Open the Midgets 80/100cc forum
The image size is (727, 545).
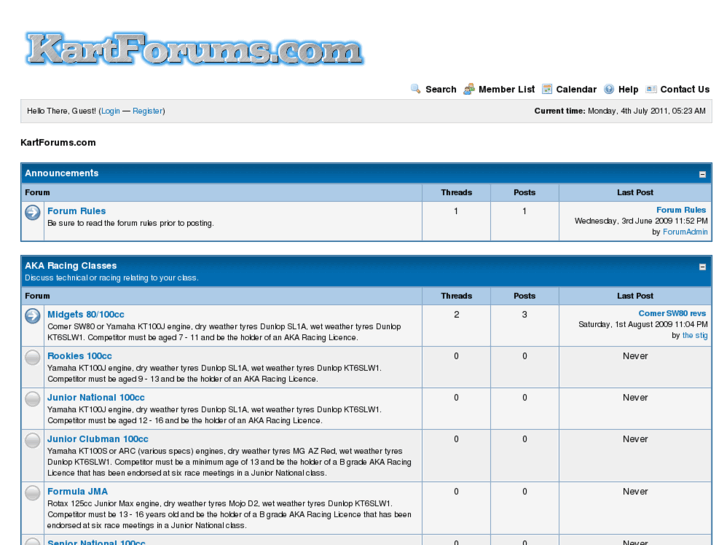point(86,314)
